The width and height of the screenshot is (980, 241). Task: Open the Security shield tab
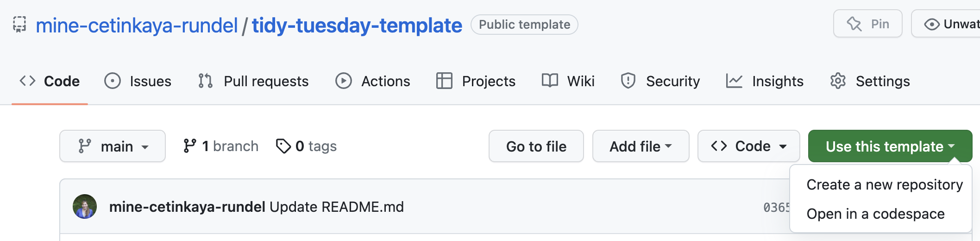coord(660,81)
